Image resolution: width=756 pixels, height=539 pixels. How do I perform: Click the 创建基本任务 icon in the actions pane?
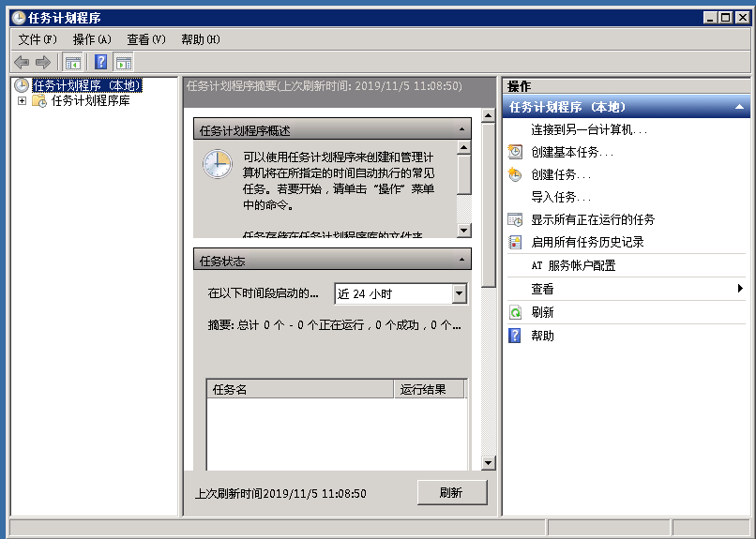(515, 152)
